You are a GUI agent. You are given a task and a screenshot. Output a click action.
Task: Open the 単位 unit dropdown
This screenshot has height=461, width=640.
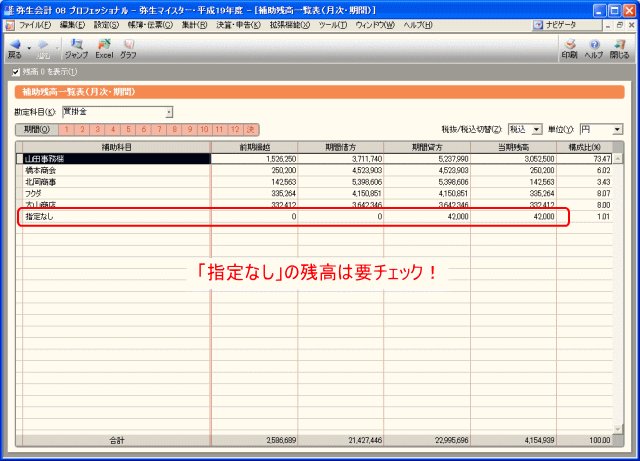click(618, 130)
